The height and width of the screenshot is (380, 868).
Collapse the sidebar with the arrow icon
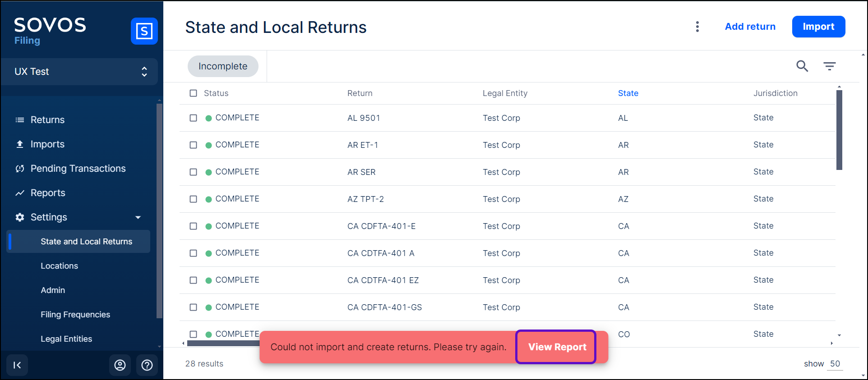click(17, 365)
